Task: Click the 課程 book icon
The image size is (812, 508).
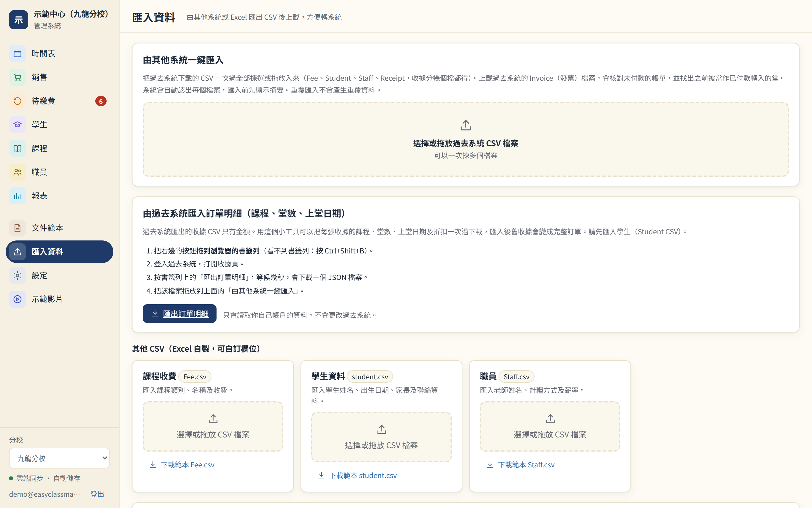Action: [17, 148]
